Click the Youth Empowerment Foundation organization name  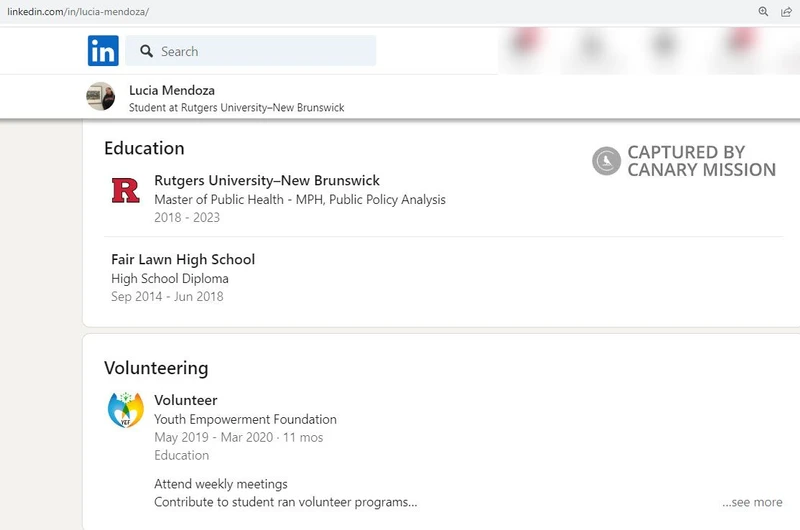(245, 419)
